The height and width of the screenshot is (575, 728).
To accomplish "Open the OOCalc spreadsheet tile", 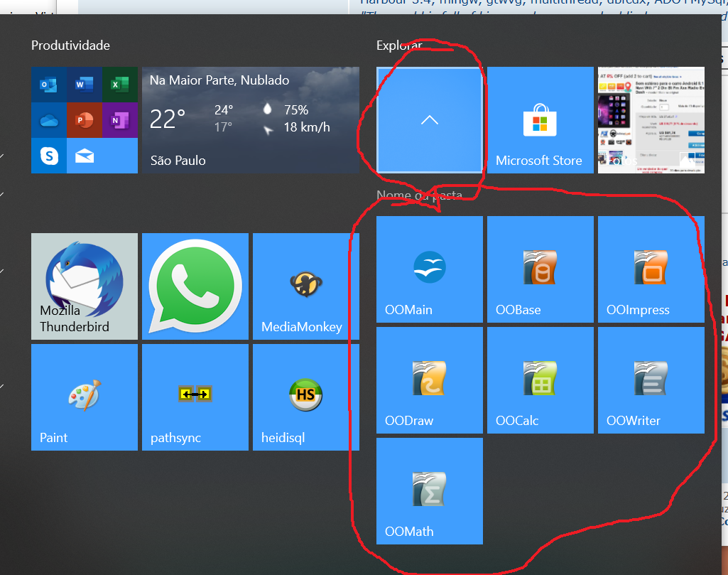I will [x=540, y=380].
